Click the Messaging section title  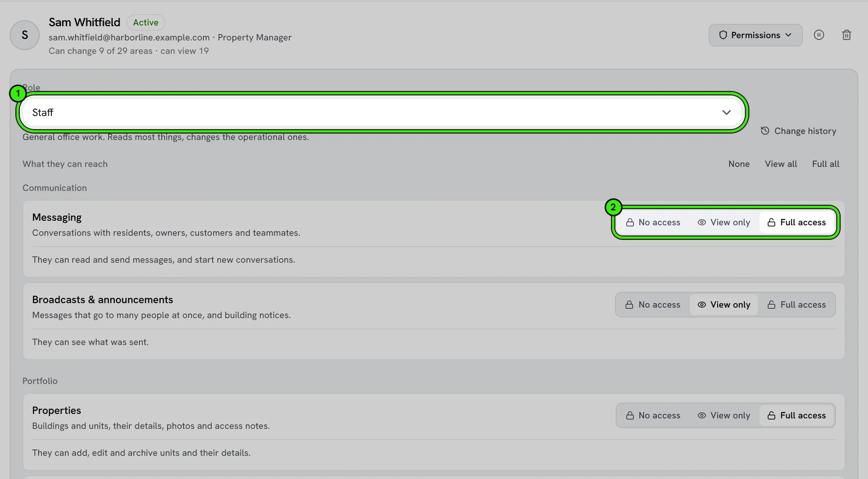[57, 217]
